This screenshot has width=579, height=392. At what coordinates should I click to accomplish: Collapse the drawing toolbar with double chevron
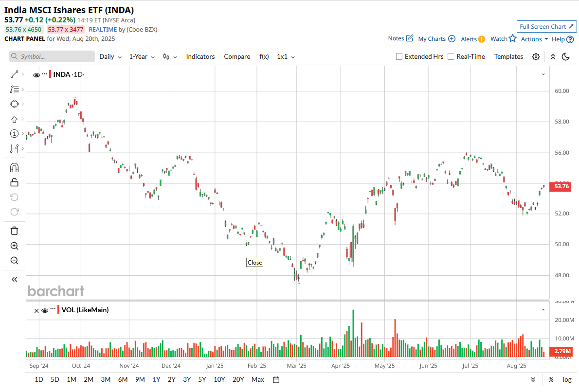(x=14, y=280)
